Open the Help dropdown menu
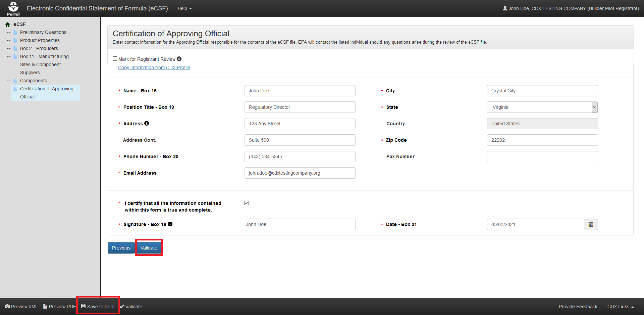This screenshot has height=315, width=644. click(x=184, y=8)
